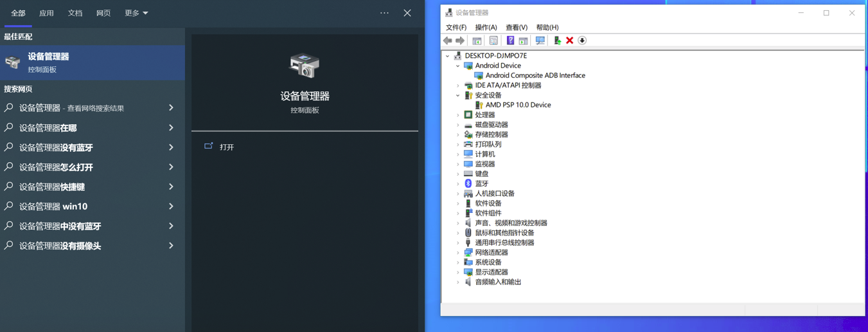
Task: Expand the 人机接口设备 node
Action: coord(458,194)
